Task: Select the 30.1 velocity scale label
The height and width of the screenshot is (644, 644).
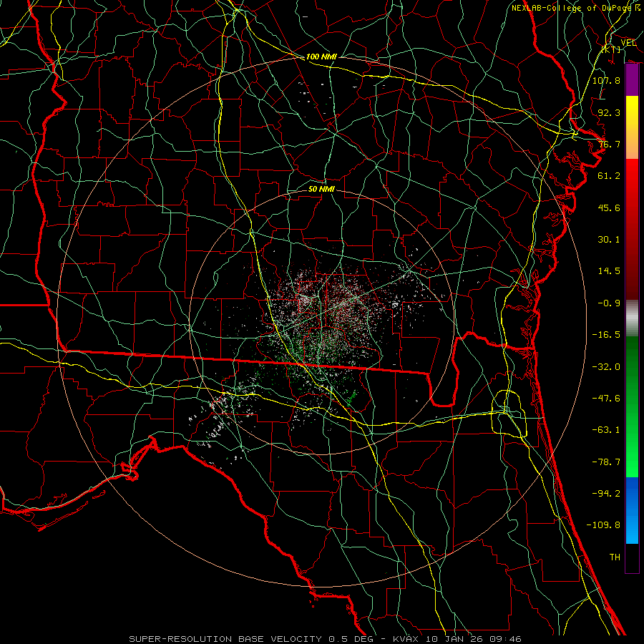Action: (609, 240)
